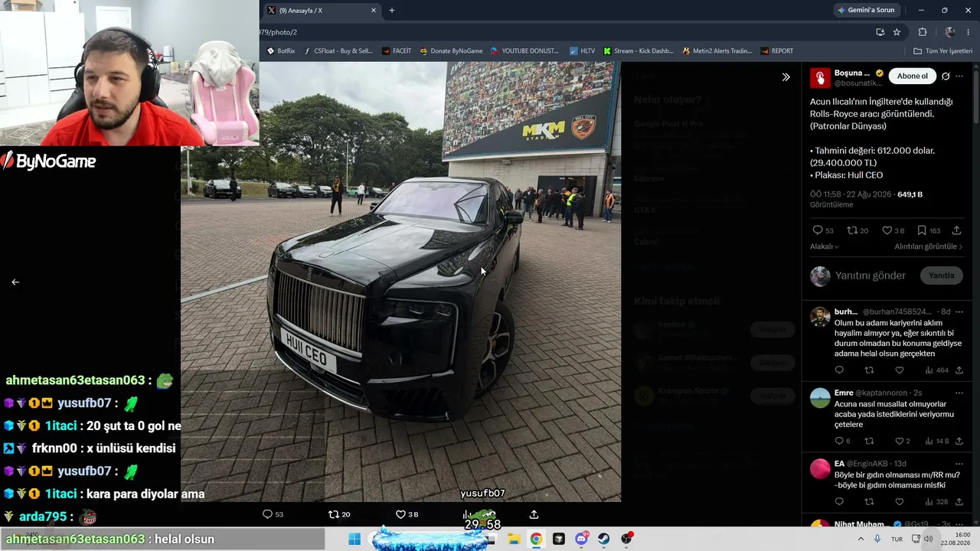This screenshot has width=980, height=551.
Task: Retweet Emre's comment
Action: click(x=869, y=441)
